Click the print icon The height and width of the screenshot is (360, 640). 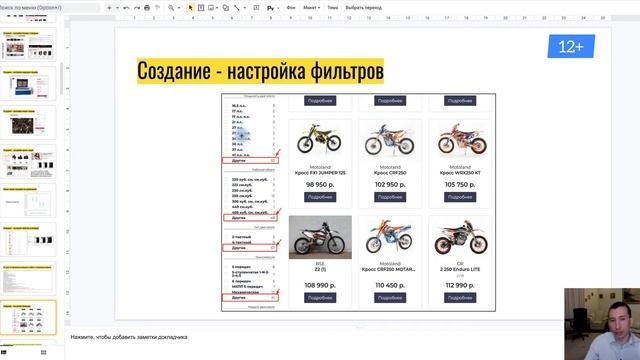[x=147, y=8]
